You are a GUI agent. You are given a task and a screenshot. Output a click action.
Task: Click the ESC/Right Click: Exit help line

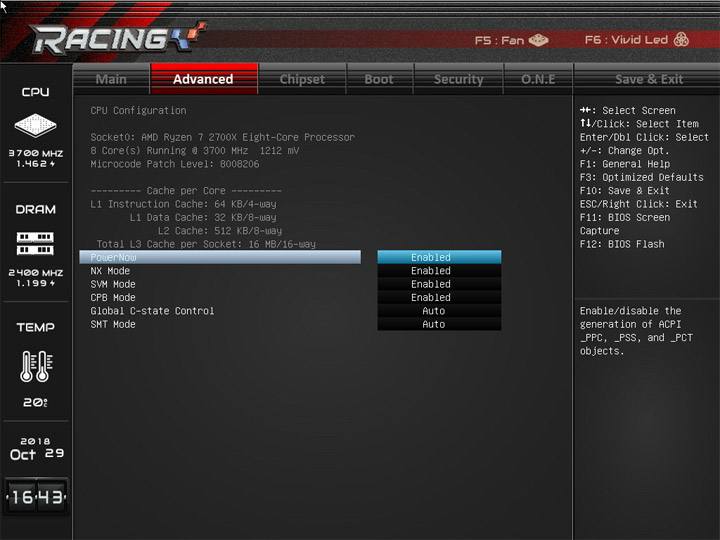639,204
